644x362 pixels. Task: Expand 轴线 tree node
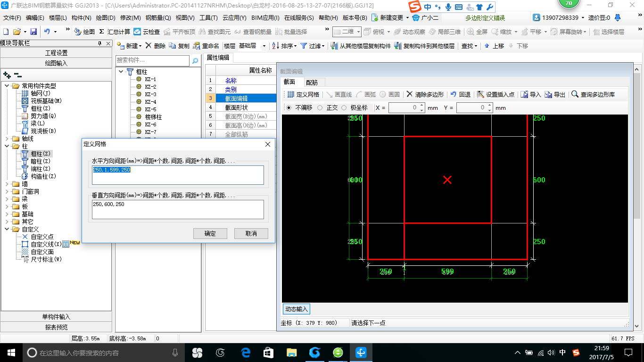(x=7, y=139)
